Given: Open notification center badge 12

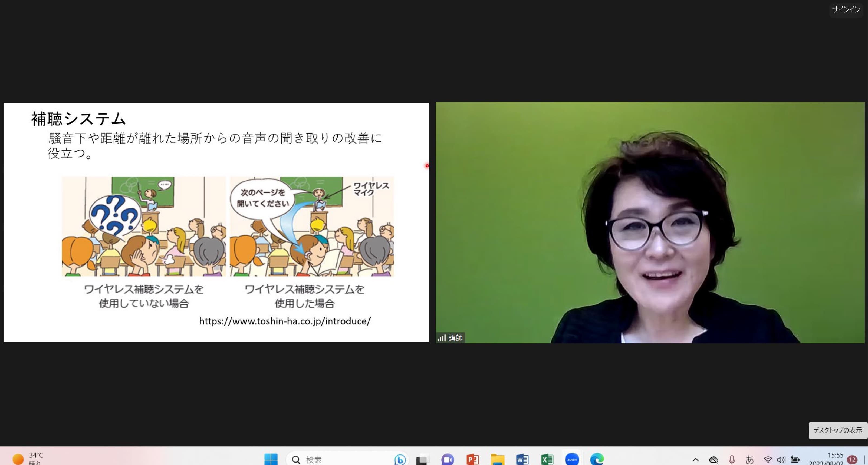Looking at the screenshot, I should pos(852,460).
